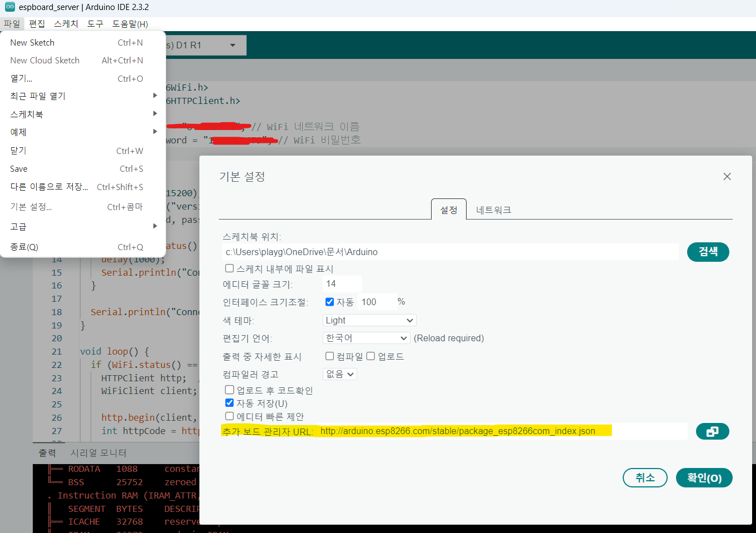Open the 편집기 언어 한국어 dropdown

click(x=367, y=338)
